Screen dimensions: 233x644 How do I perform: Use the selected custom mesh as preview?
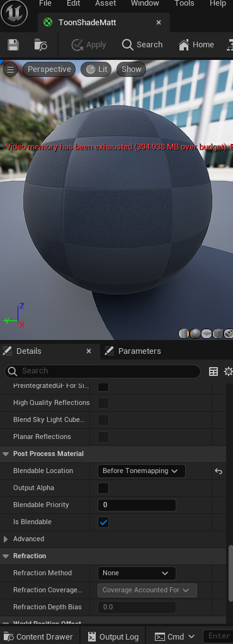tap(229, 333)
